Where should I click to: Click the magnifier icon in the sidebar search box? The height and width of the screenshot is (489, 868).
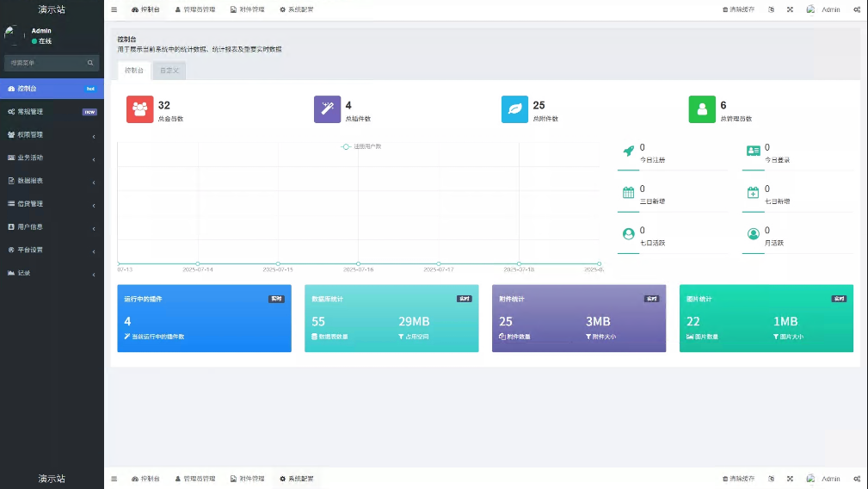[90, 63]
